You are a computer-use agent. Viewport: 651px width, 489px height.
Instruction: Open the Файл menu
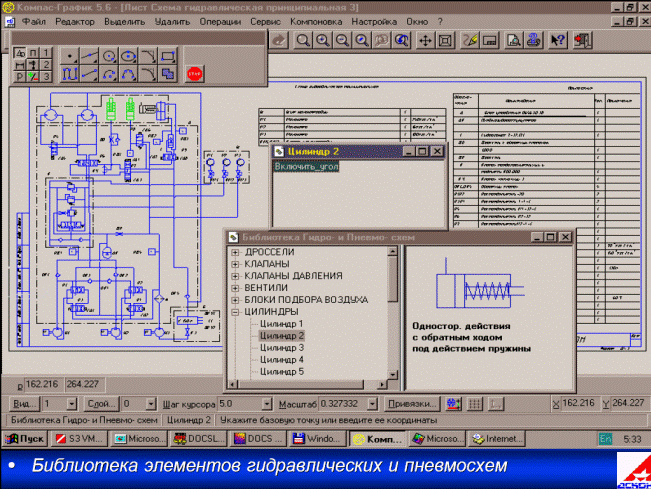point(34,22)
